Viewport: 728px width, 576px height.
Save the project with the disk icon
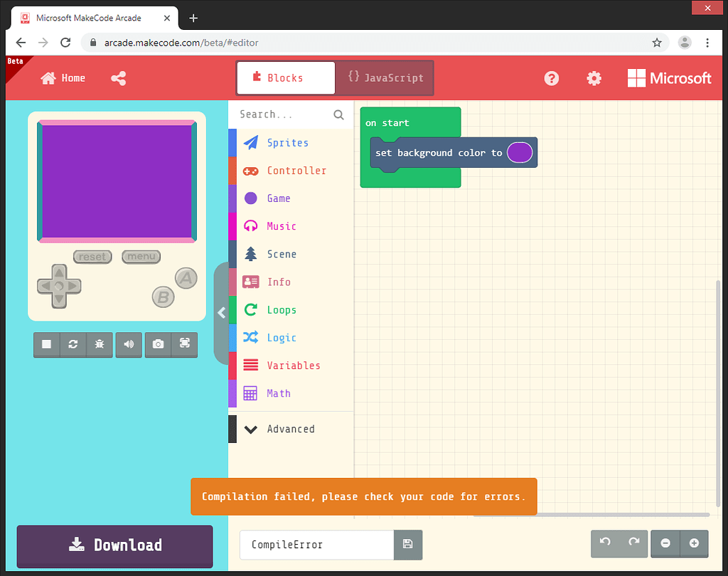click(x=407, y=545)
